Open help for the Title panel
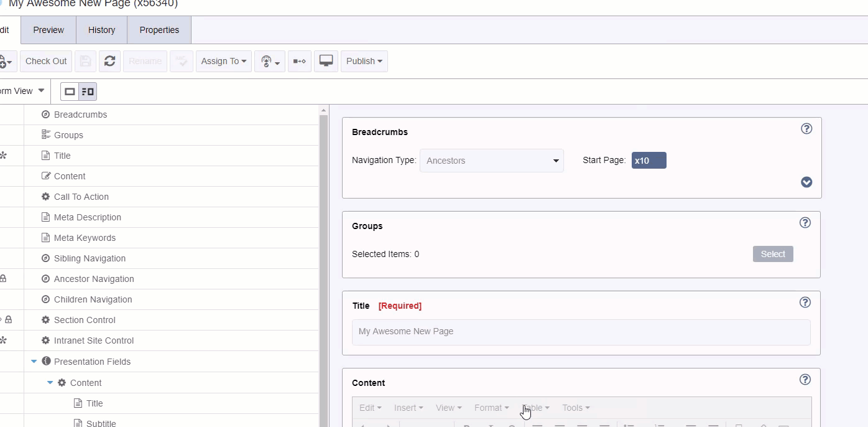 point(805,303)
